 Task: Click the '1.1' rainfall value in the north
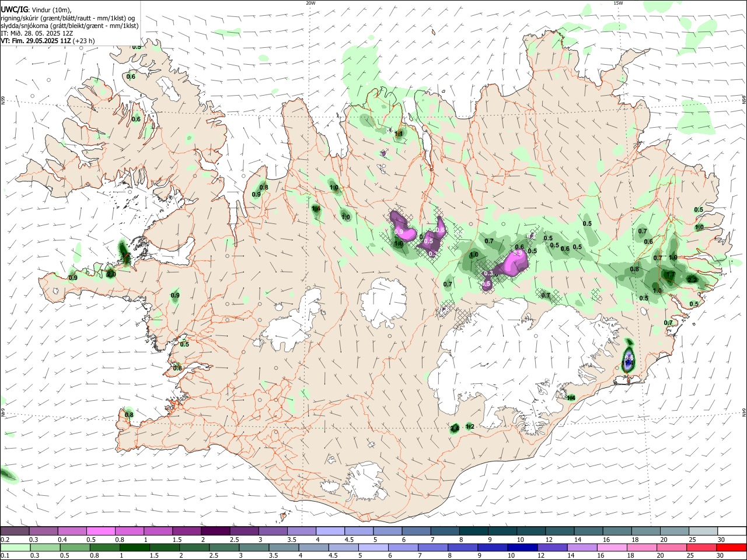(399, 134)
